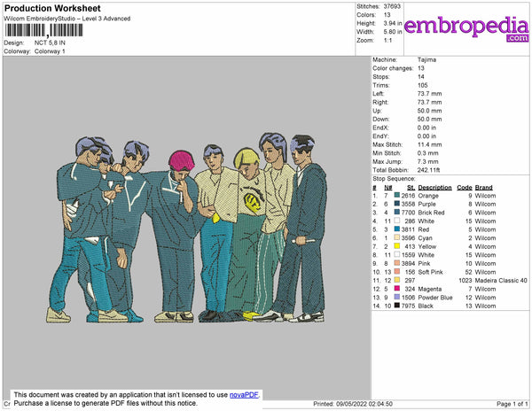
Task: Click the Max Stitch value "11.4 mm"
Action: (429, 144)
